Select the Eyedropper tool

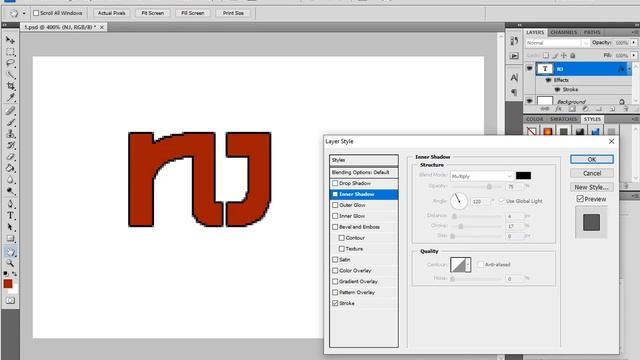(10, 98)
